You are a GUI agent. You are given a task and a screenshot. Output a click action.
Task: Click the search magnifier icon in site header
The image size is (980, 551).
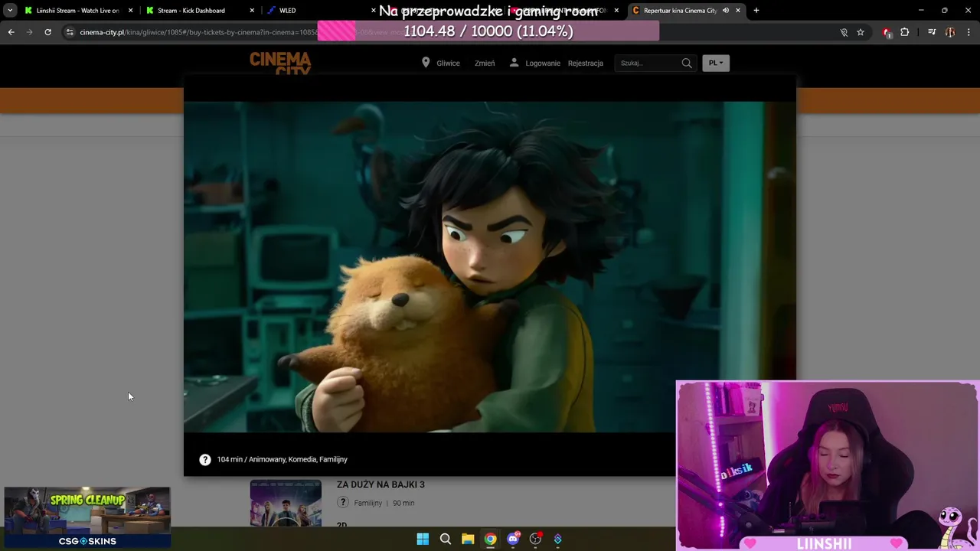point(687,63)
